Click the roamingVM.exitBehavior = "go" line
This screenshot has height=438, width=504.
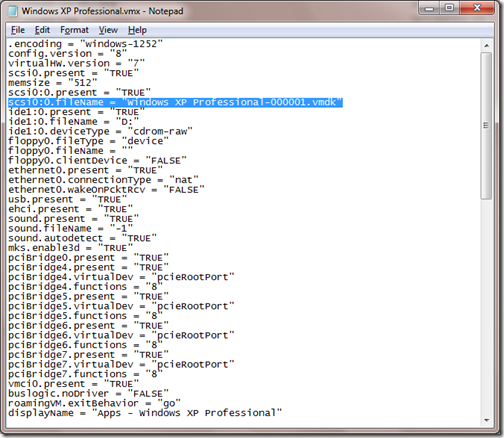(x=94, y=403)
